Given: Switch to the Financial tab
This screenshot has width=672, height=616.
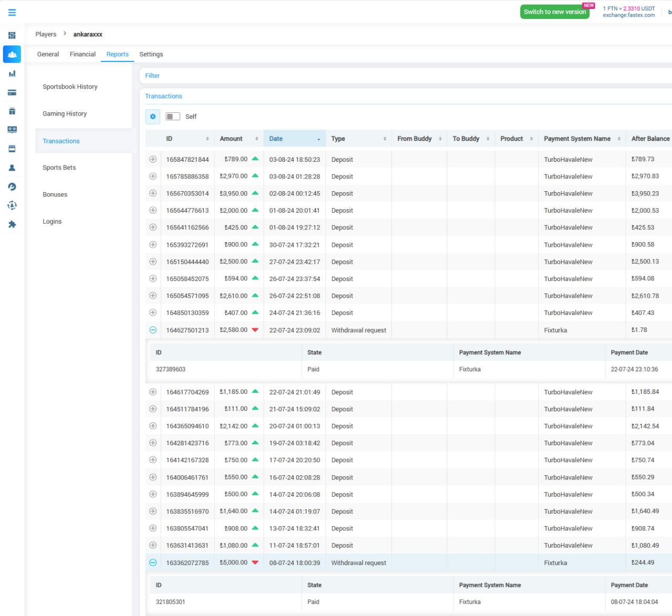Looking at the screenshot, I should (82, 54).
